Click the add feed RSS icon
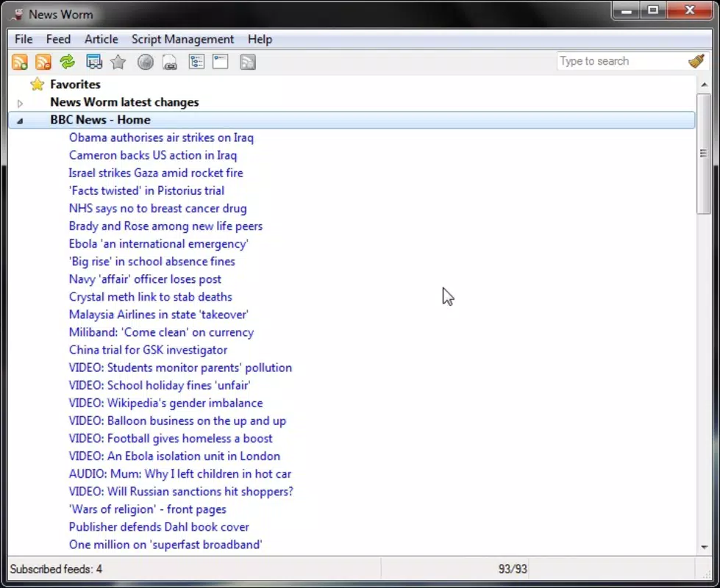 click(20, 62)
